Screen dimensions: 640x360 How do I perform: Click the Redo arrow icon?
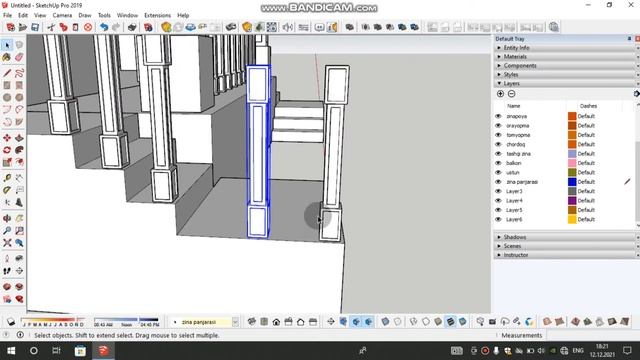[116, 27]
